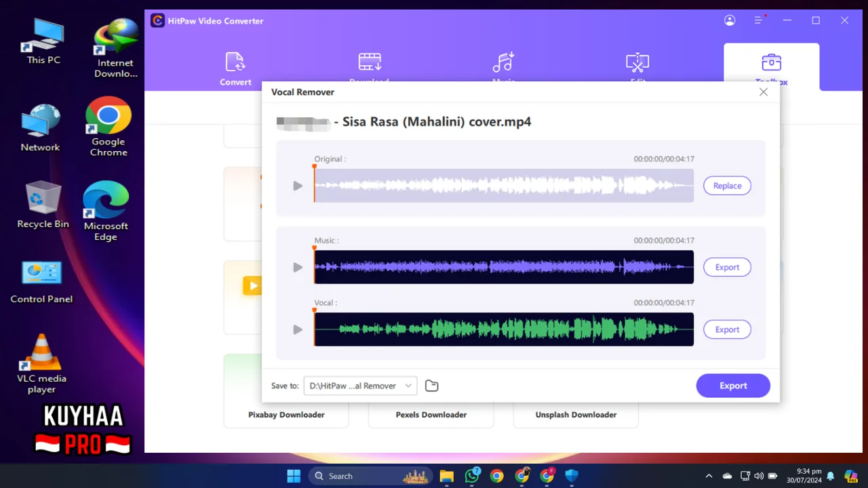The image size is (868, 488).
Task: Open File Explorer from the taskbar
Action: (446, 476)
